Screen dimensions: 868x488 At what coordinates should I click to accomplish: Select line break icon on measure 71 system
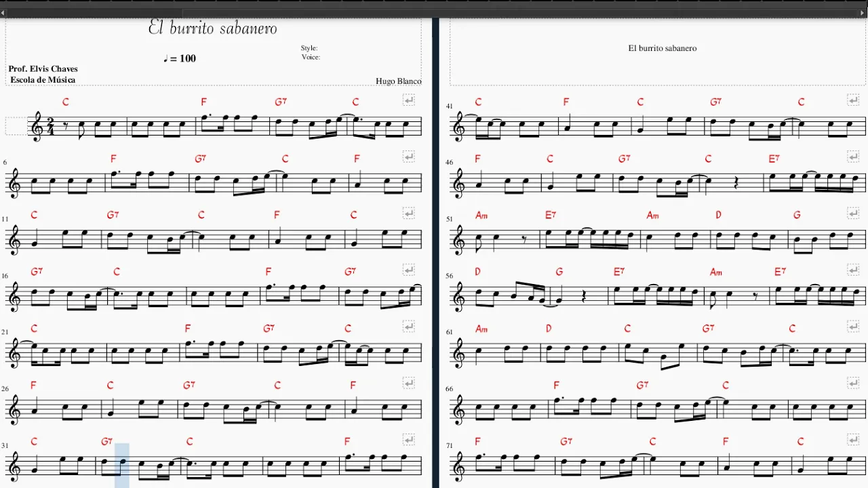click(x=853, y=439)
